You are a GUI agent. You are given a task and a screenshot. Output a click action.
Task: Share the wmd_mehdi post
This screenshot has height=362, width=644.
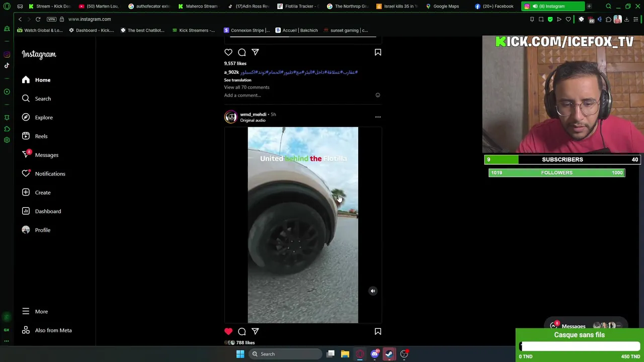coord(255,331)
